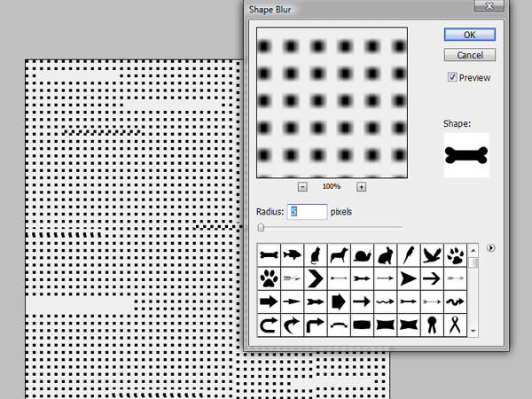532x399 pixels.
Task: Pick the awareness ribbon loop shape
Action: pos(456,325)
